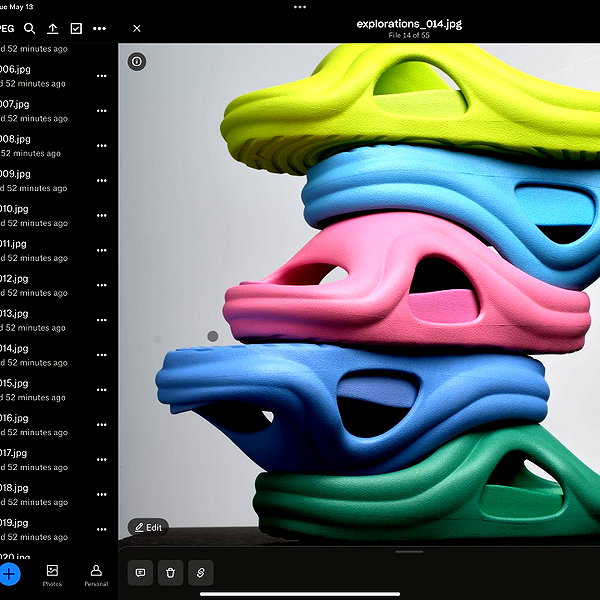Click the Edit button on the image
Screen dimensions: 600x600
pyautogui.click(x=148, y=527)
